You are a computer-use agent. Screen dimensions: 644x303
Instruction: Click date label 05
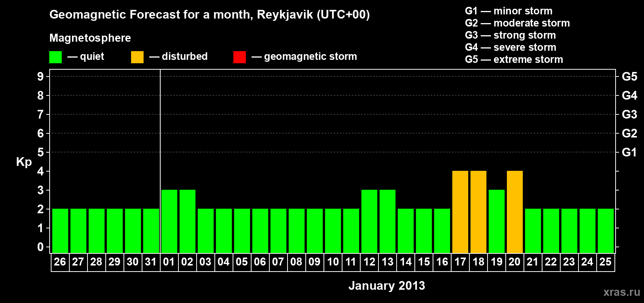(242, 262)
